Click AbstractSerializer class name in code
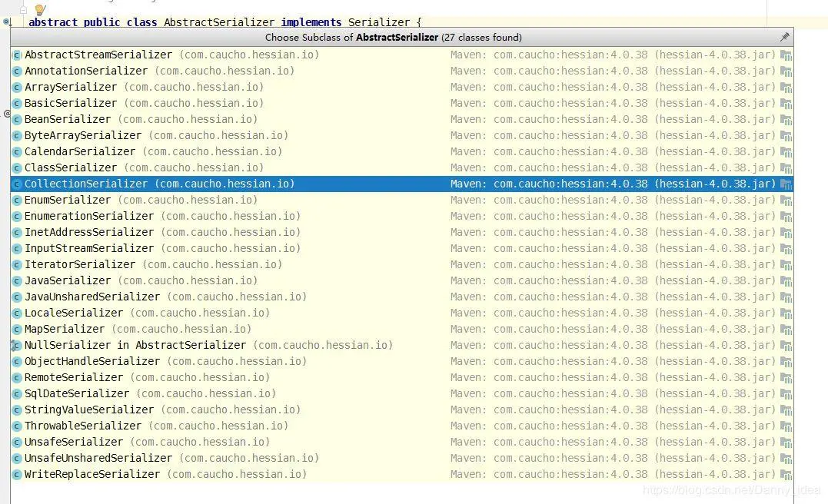The width and height of the screenshot is (828, 504). click(x=219, y=22)
